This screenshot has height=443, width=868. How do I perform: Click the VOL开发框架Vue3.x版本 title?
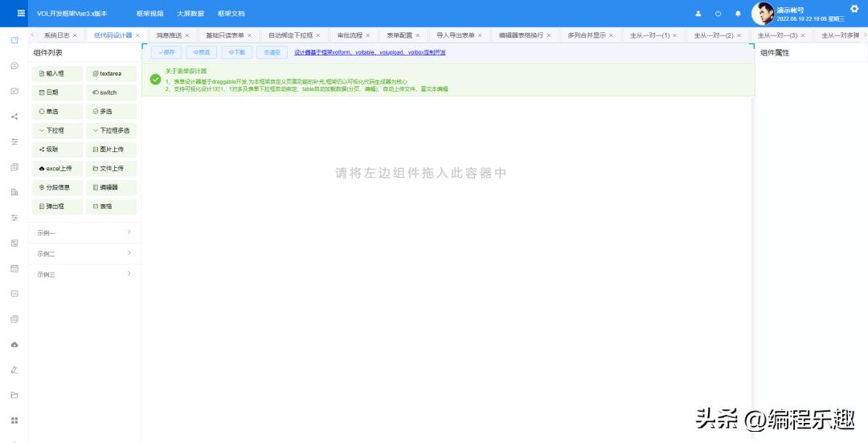coord(72,14)
